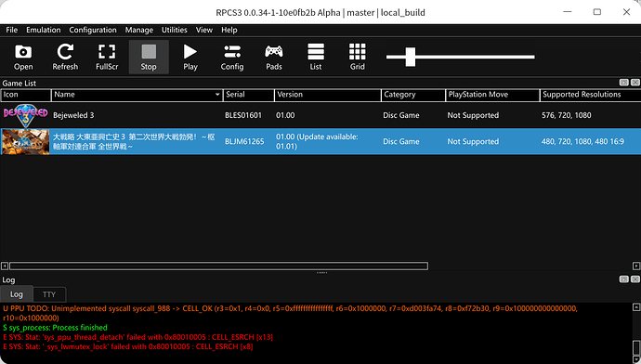Enter fullscreen with FullScr button
Image resolution: width=641 pixels, height=364 pixels.
(107, 58)
